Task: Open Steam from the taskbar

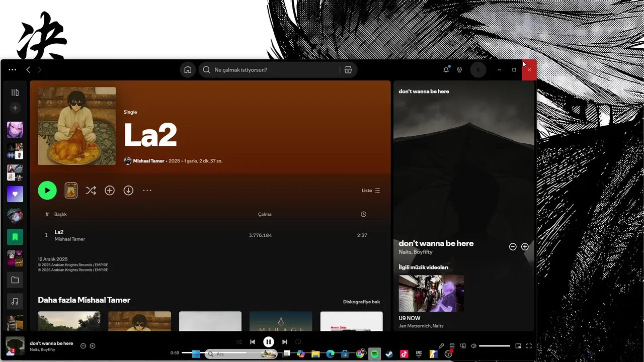Action: pos(389,354)
